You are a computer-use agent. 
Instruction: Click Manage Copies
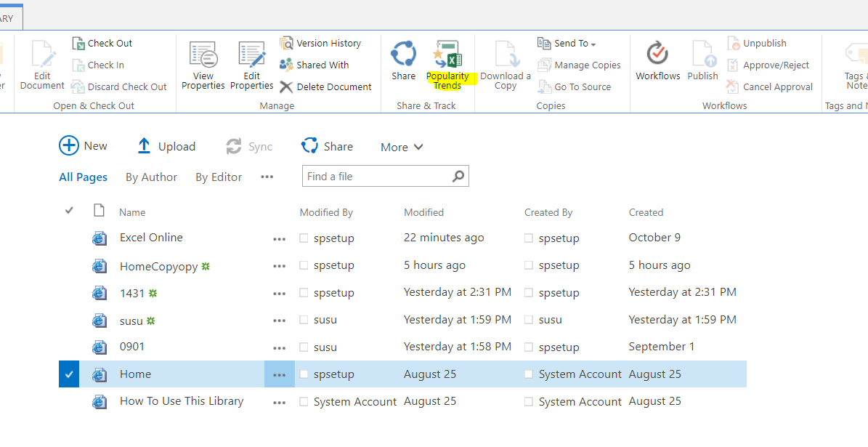579,65
